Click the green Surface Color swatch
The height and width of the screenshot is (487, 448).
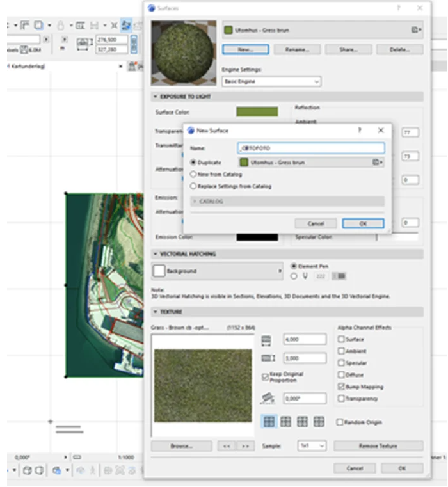[257, 112]
